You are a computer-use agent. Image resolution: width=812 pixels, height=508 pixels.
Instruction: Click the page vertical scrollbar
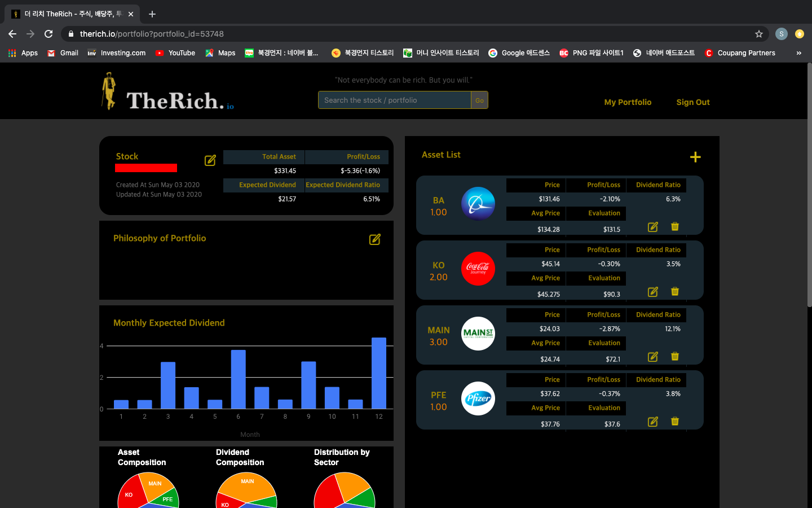tap(809, 186)
